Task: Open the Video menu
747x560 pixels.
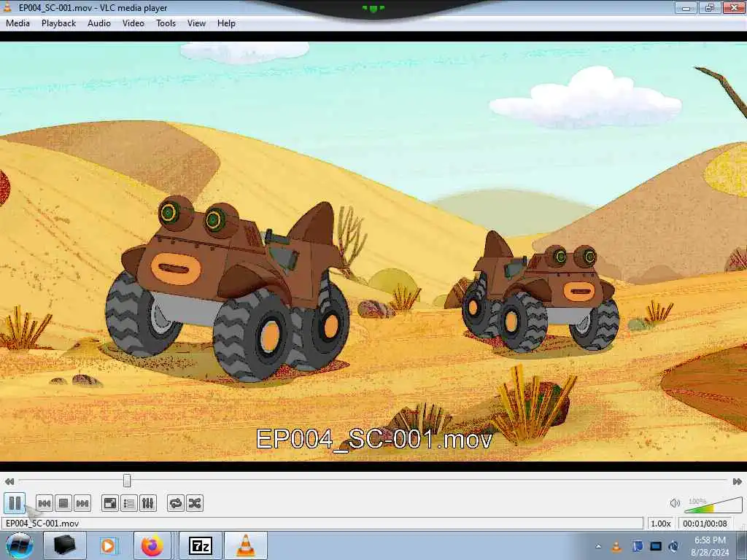Action: tap(133, 23)
